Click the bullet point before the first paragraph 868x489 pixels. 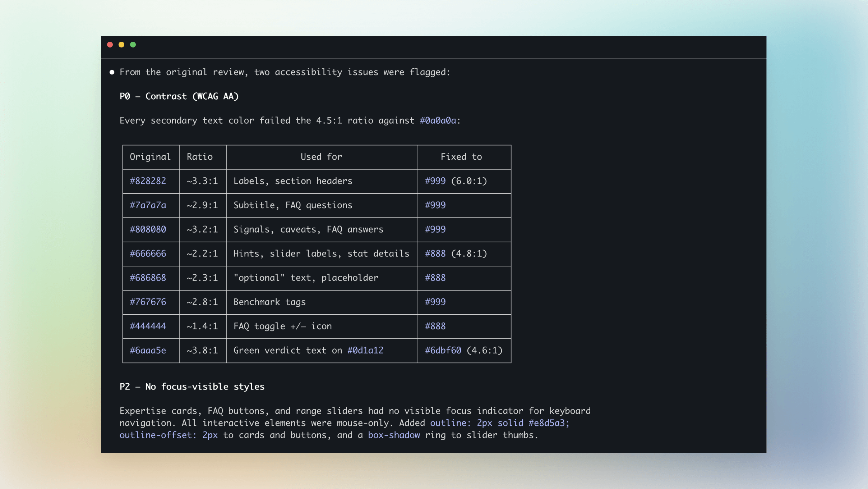[x=112, y=72]
